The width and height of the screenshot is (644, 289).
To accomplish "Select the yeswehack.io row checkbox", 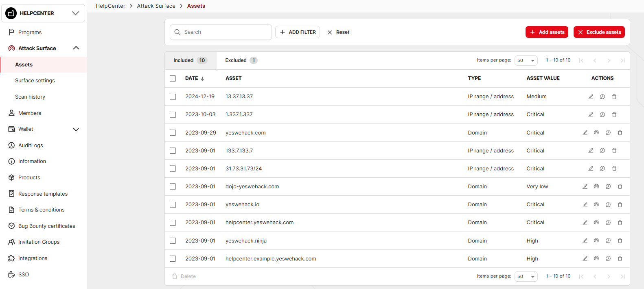I will tap(173, 205).
